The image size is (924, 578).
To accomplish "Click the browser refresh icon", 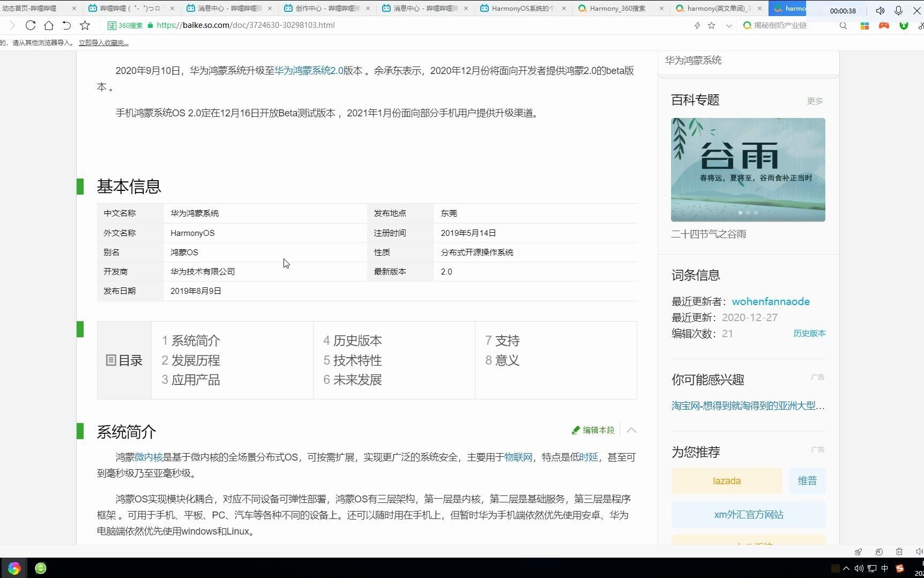I will (31, 25).
